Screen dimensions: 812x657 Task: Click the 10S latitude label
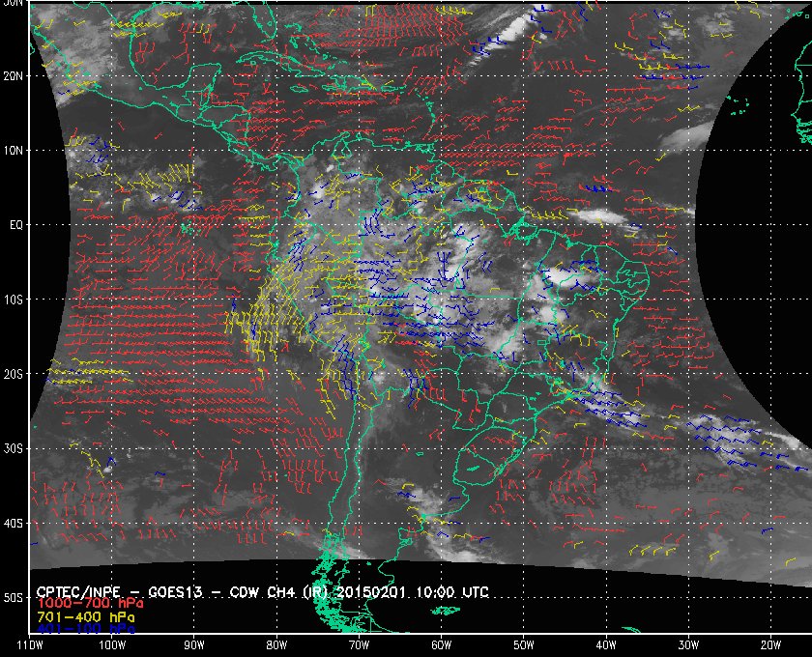tap(13, 300)
